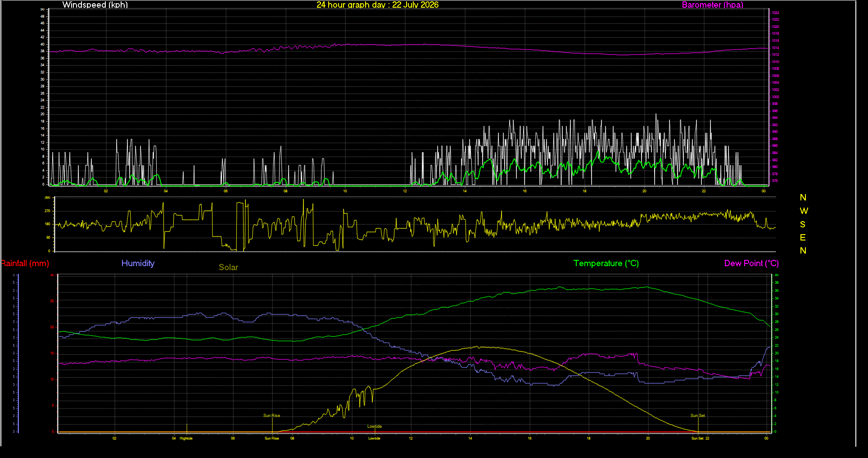Select the Rainfall (mm) legend label
Screen dimensions: 868x458
point(25,263)
